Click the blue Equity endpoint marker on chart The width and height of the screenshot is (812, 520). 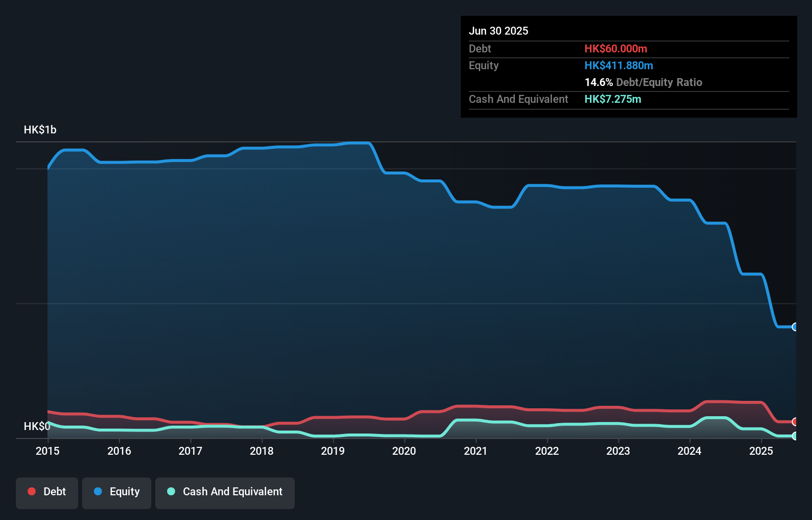(x=795, y=327)
